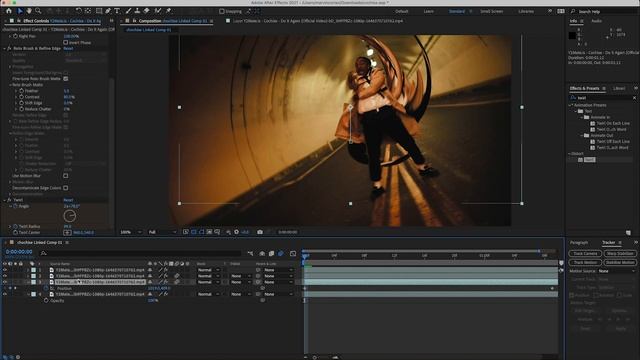Hide layer 4 with its eye icon
This screenshot has width=640, height=360.
(5, 294)
